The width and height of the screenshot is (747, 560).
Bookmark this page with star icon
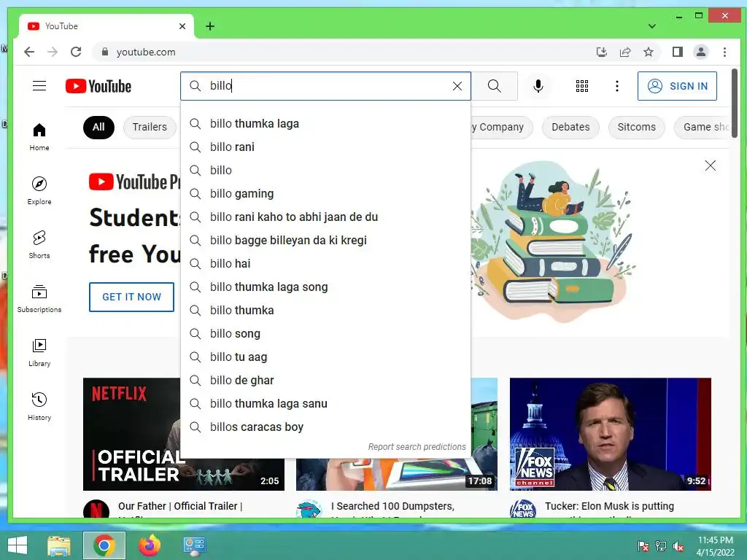649,52
